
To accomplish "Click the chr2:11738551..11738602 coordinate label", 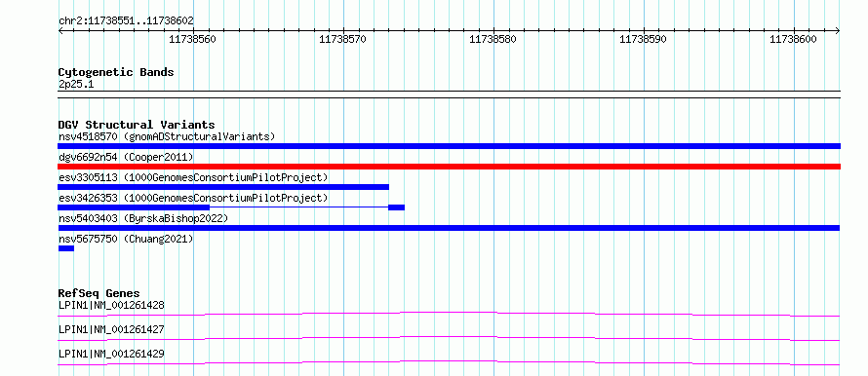I will click(126, 20).
